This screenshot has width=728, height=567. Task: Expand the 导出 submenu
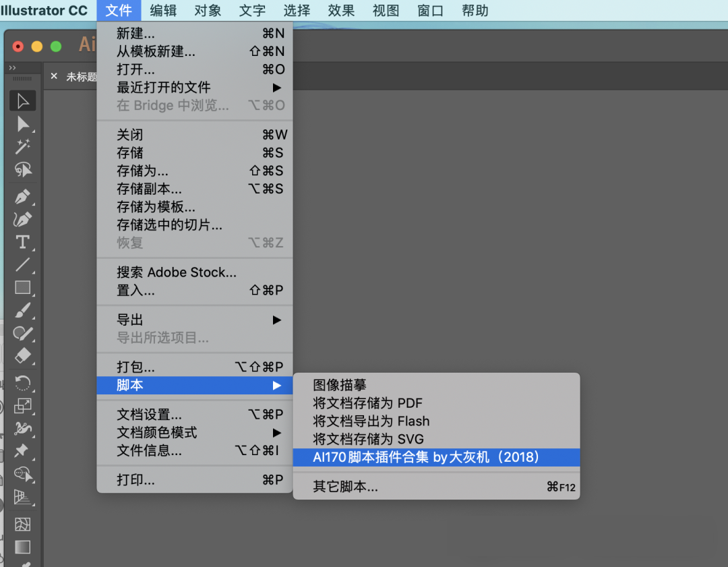(195, 320)
